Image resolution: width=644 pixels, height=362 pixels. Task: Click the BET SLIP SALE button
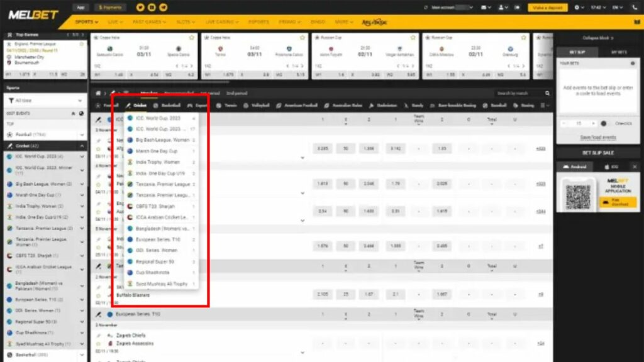coord(598,153)
